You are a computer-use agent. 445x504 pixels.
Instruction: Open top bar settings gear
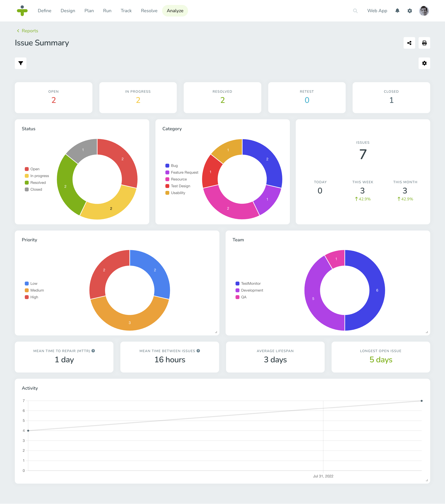click(410, 11)
